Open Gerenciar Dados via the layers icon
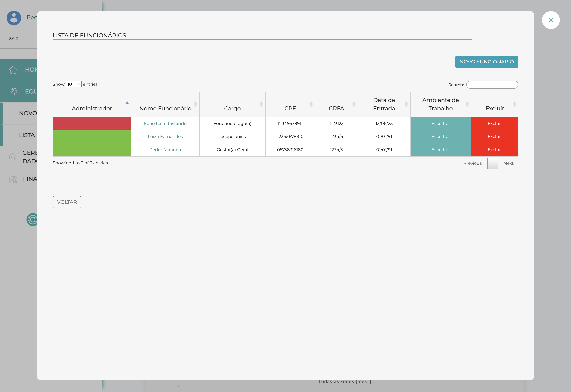This screenshot has height=392, width=571. [13, 157]
